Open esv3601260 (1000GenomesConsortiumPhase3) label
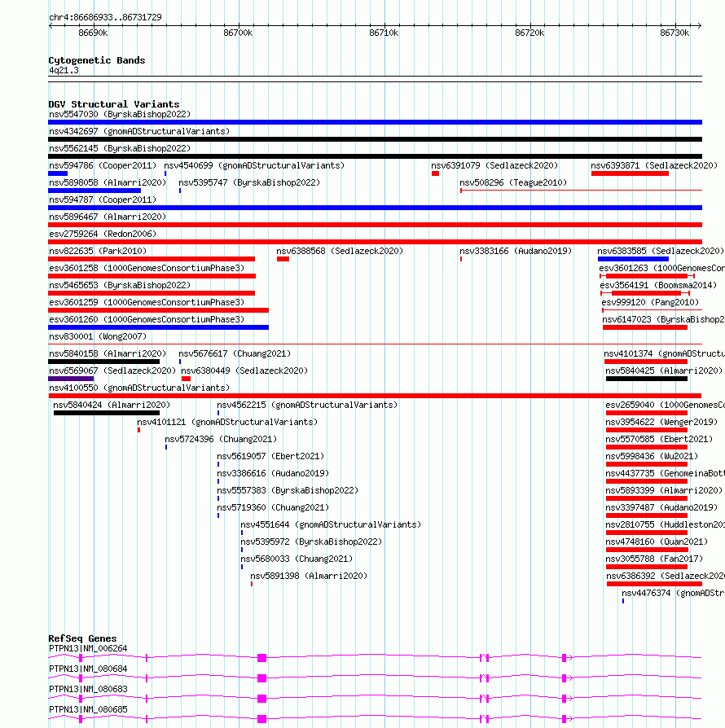The width and height of the screenshot is (725, 728). [x=147, y=320]
